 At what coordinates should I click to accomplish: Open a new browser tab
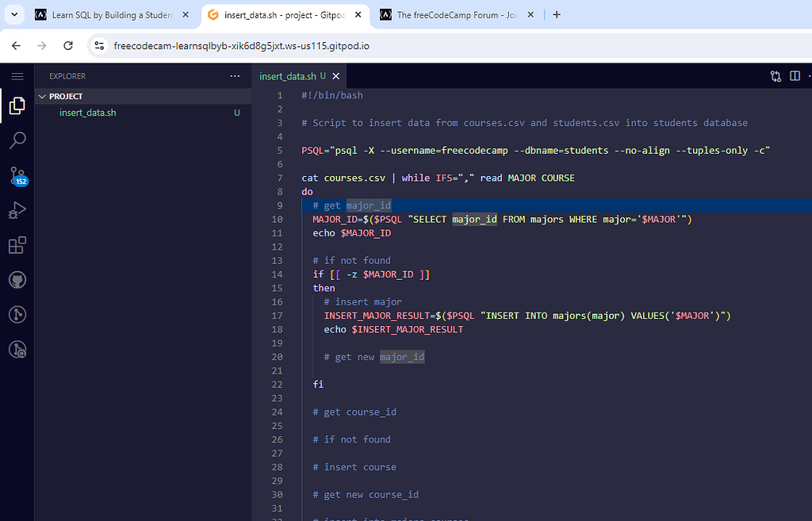(557, 15)
